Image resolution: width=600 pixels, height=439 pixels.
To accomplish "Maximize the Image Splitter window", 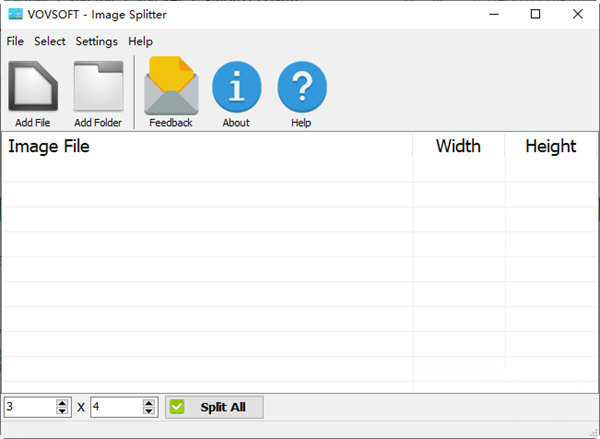I will point(535,14).
